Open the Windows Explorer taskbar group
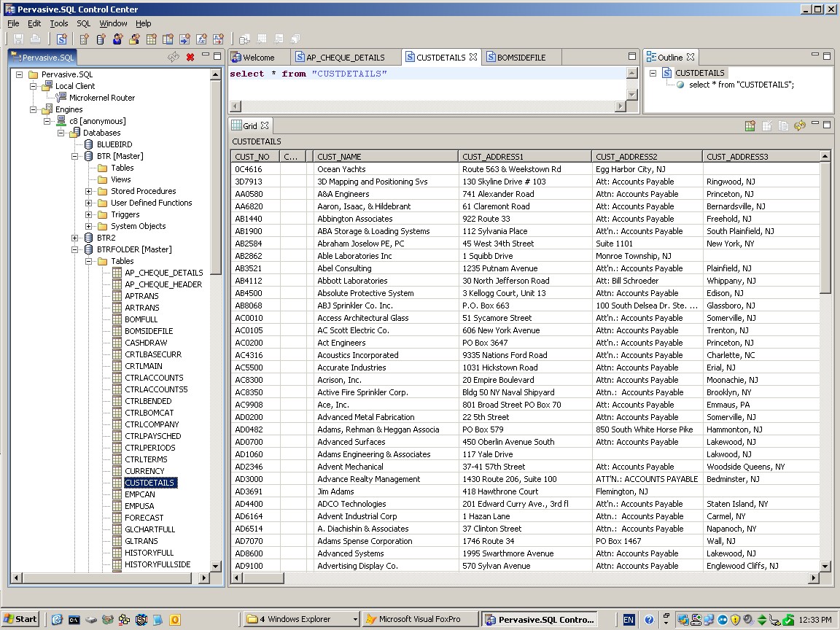840x630 pixels. point(302,619)
